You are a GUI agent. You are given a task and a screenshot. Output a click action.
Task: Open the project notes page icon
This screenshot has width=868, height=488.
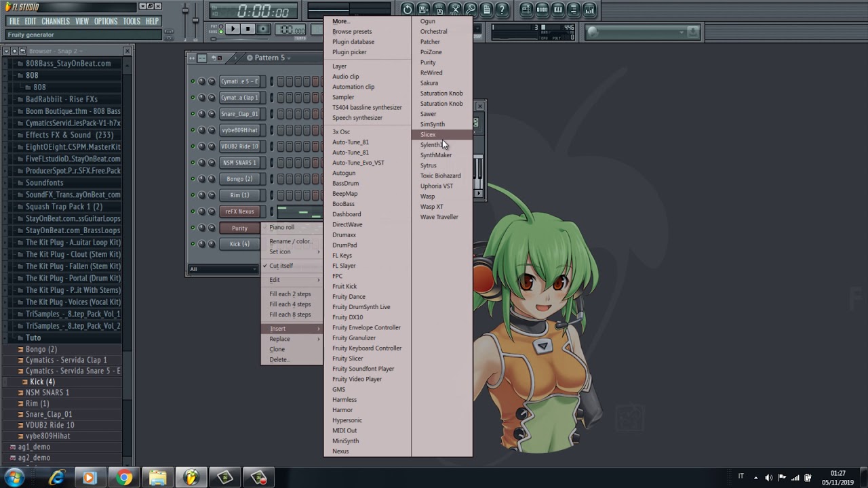tap(486, 9)
